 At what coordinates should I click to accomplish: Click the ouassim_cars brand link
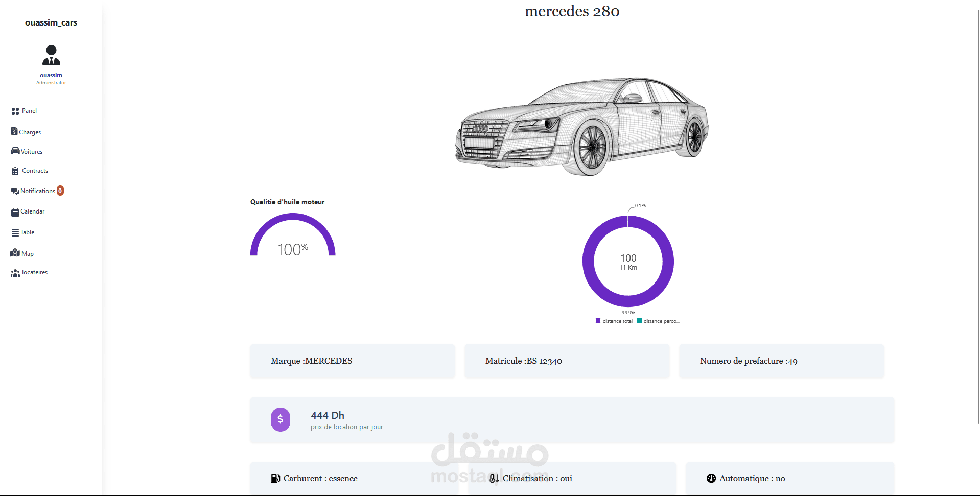tap(51, 22)
